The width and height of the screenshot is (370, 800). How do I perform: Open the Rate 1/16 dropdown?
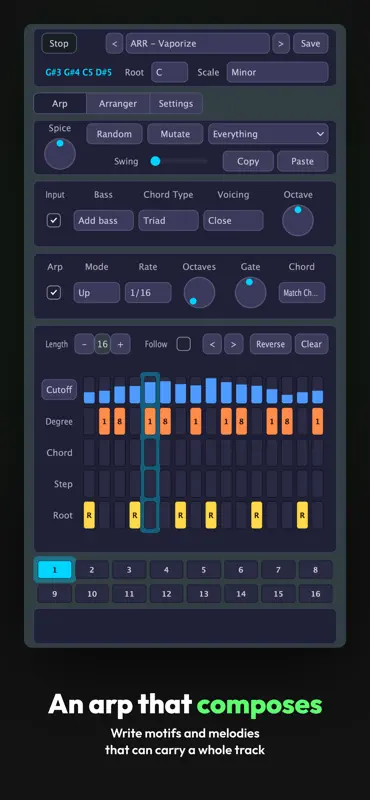148,293
